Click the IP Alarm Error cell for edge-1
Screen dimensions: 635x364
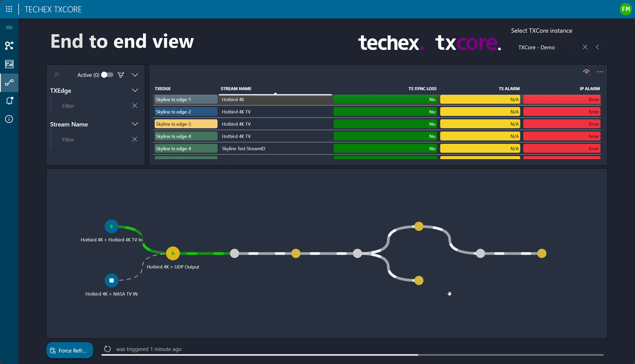tap(562, 100)
